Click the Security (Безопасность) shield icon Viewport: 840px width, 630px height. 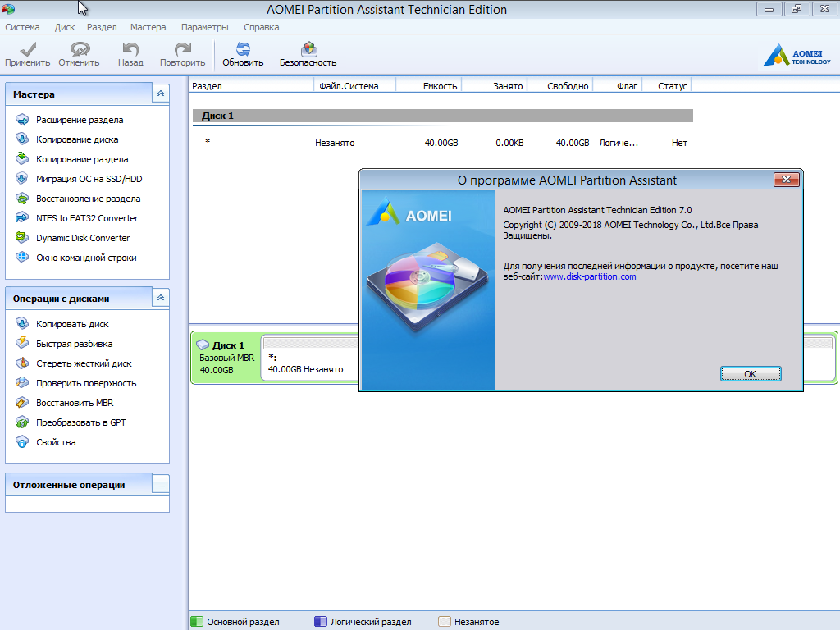(308, 49)
